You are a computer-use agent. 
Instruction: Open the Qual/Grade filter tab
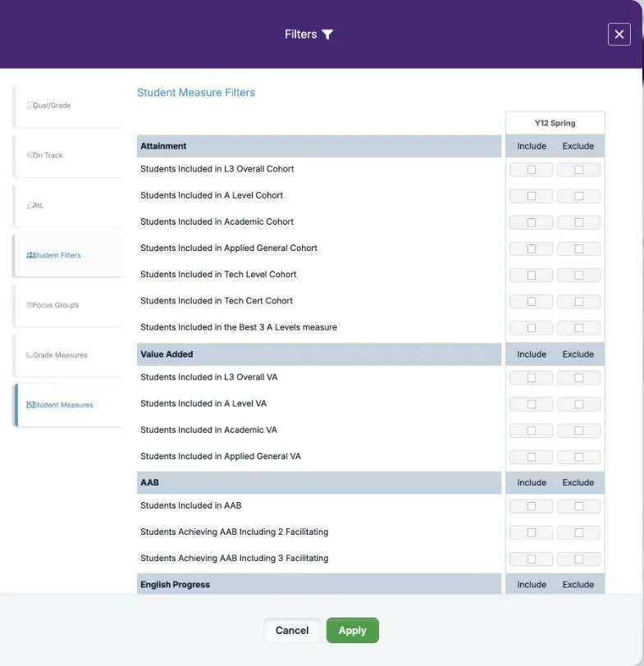(69, 106)
